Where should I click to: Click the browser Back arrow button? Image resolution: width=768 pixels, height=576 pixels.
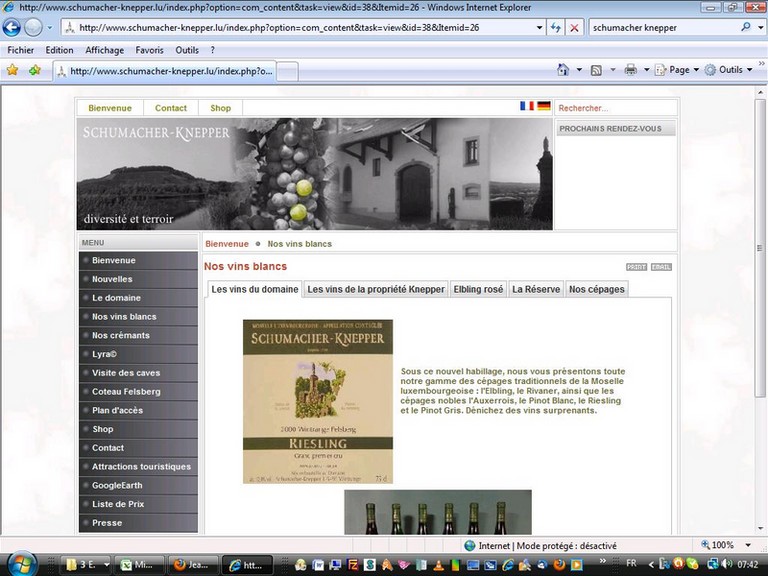(12, 28)
